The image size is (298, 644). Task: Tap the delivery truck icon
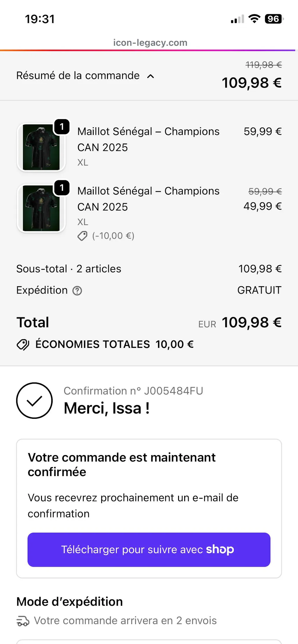23,621
